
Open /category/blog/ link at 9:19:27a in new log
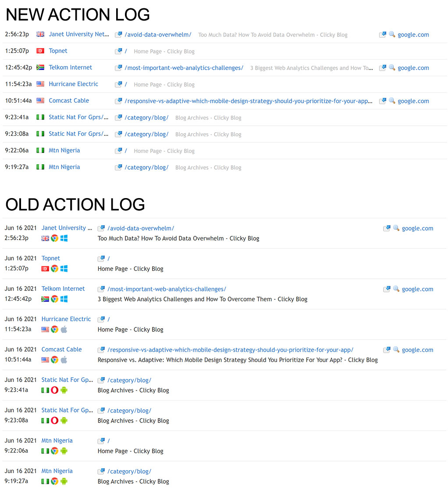pyautogui.click(x=146, y=167)
